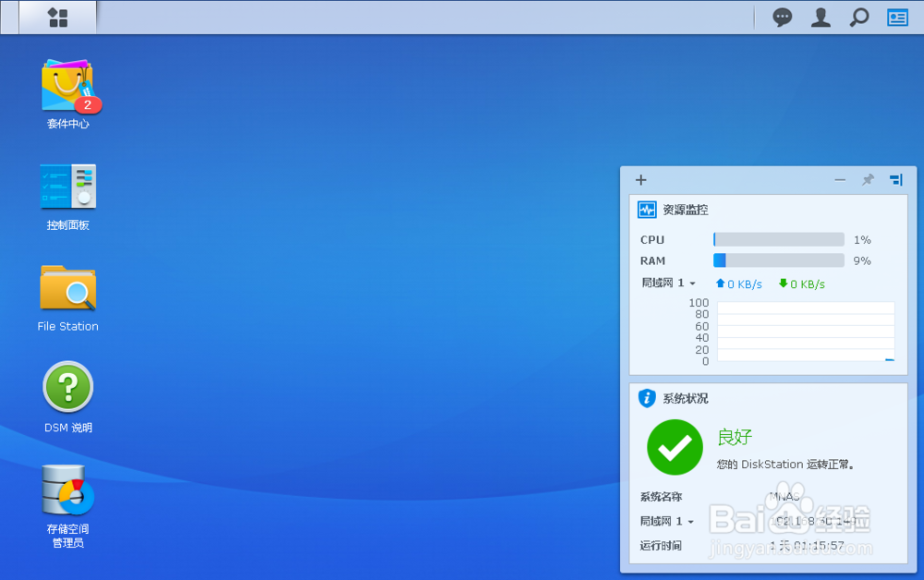Open DSM 说明 help icon

pyautogui.click(x=67, y=387)
